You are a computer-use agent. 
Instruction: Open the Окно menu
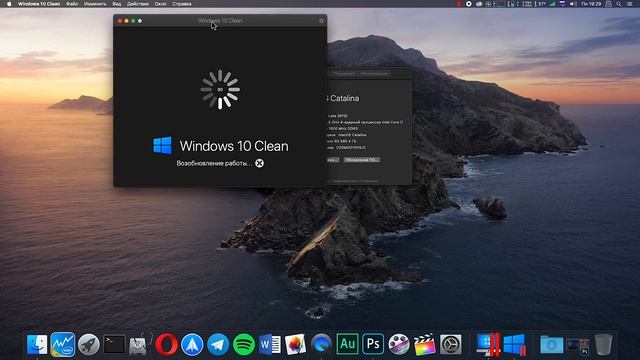[160, 4]
